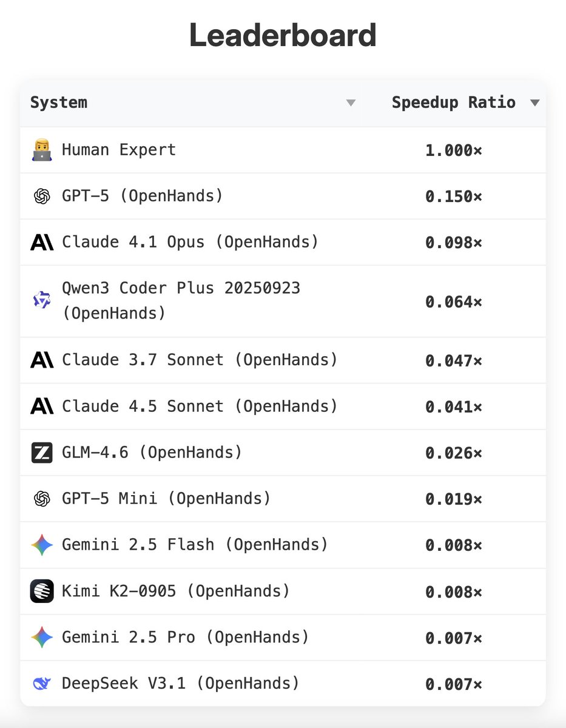This screenshot has width=566, height=728.
Task: Sort by the Speedup Ratio column header
Action: [x=454, y=103]
